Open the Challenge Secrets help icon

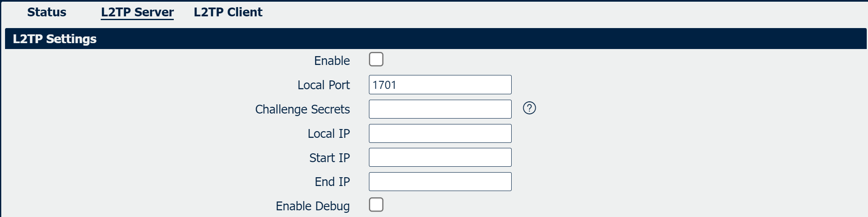[x=529, y=108]
